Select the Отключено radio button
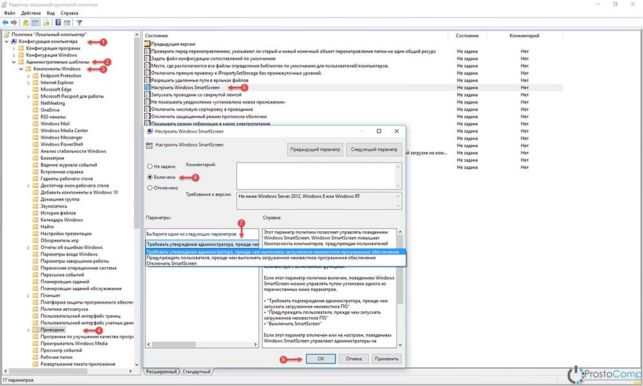This screenshot has width=643, height=386. tap(150, 188)
